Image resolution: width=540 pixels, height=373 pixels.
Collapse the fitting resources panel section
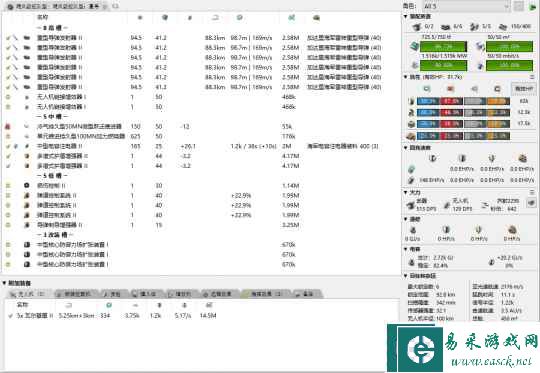405,17
